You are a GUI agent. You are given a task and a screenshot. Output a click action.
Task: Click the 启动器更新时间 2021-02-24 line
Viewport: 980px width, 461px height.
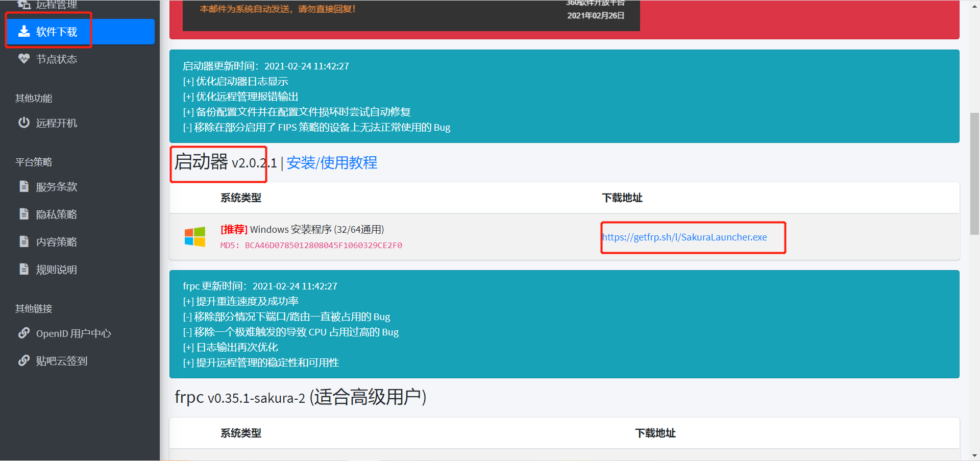(x=266, y=66)
